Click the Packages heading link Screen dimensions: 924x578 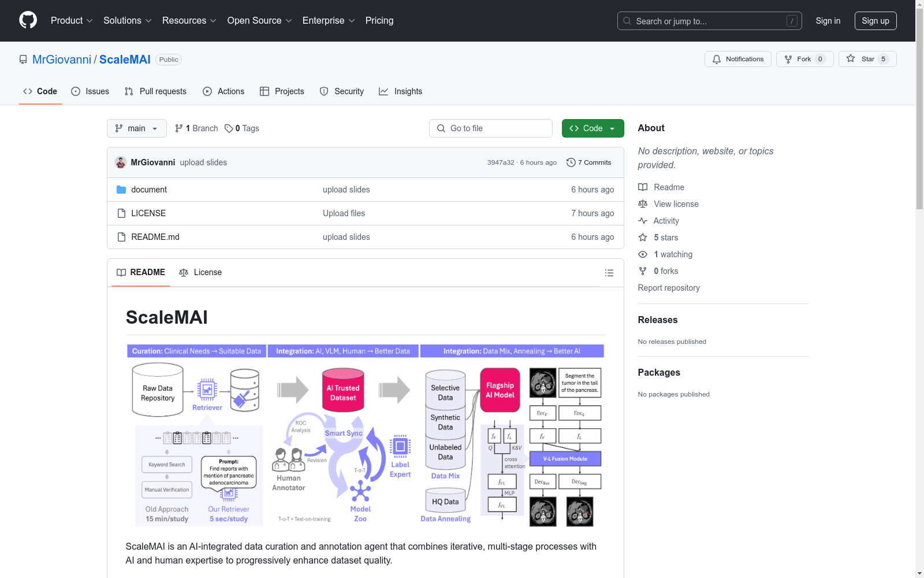coord(659,372)
